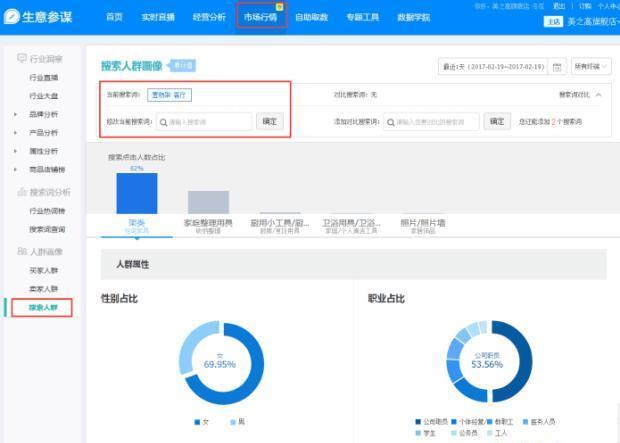Viewport: 620px width, 443px height.
Task: Click the blue tag badge beside 搜索人群画像
Action: click(182, 66)
